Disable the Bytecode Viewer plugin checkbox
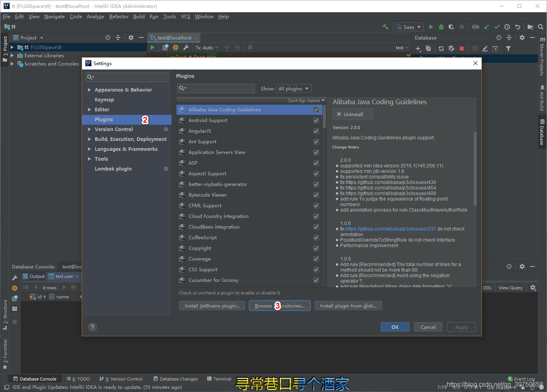 click(x=316, y=195)
